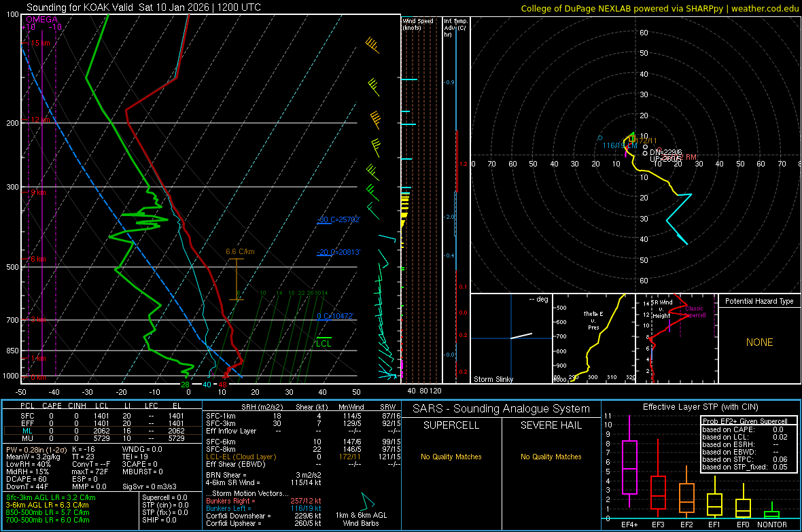Click the Corfidi Downshear = 229/6 kt line

coord(264,516)
